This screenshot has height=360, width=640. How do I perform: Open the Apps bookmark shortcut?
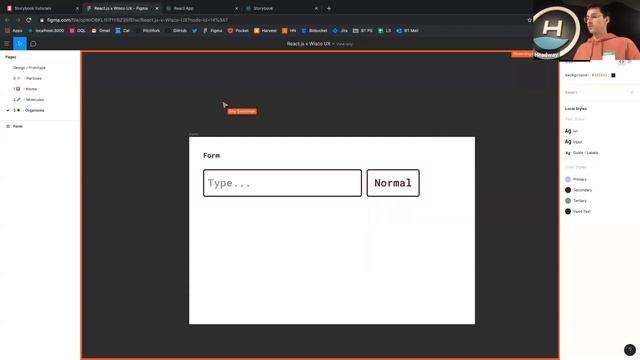14,31
